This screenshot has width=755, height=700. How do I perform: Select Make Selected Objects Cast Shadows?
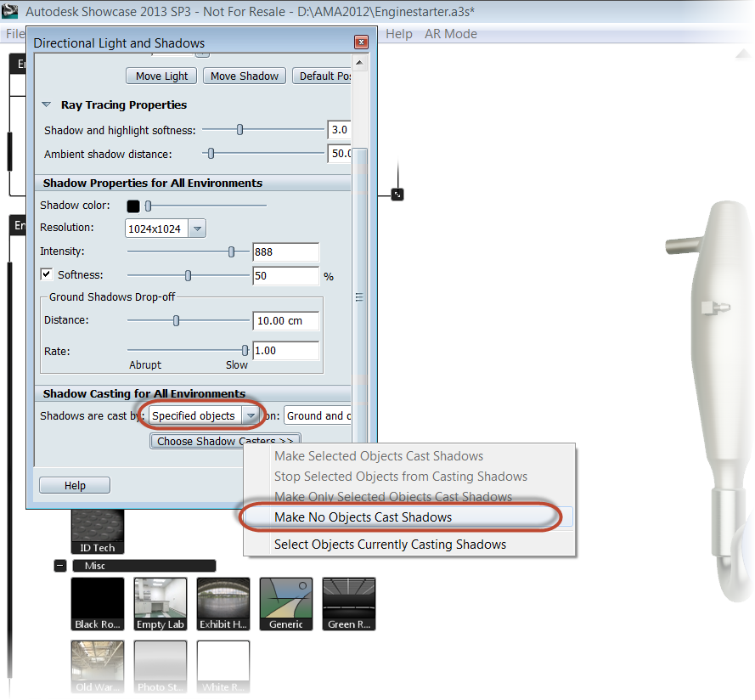point(379,455)
